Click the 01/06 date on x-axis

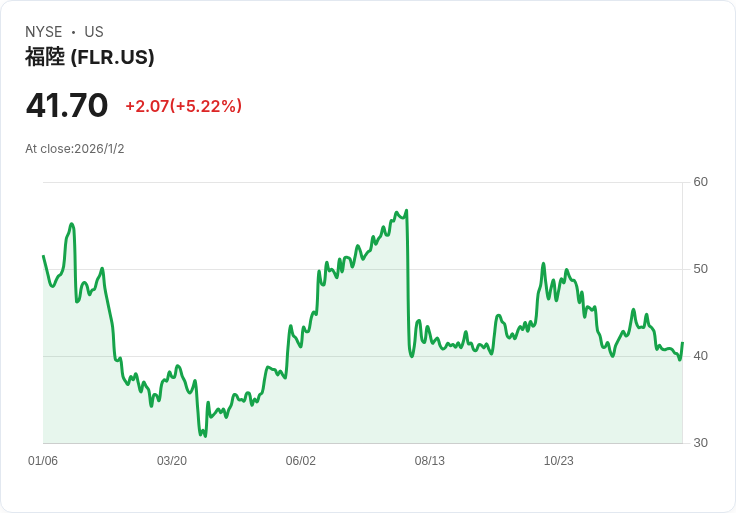[43, 461]
